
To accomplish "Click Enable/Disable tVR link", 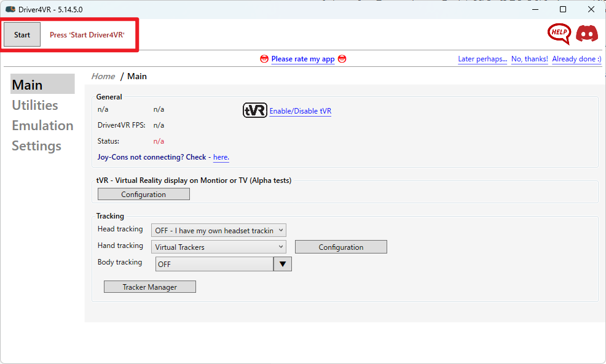I will tap(301, 111).
